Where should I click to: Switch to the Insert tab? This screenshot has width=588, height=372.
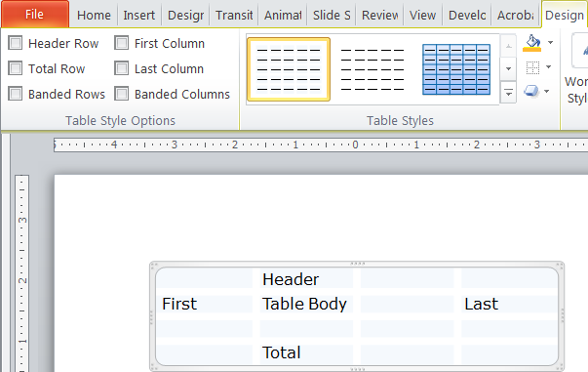tap(139, 16)
